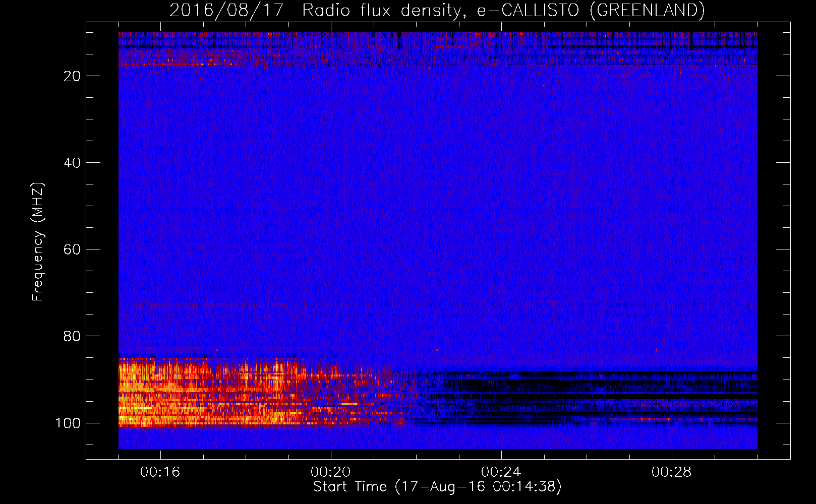Click the 00:28 time tick label
Viewport: 816px width, 504px height.
(672, 472)
